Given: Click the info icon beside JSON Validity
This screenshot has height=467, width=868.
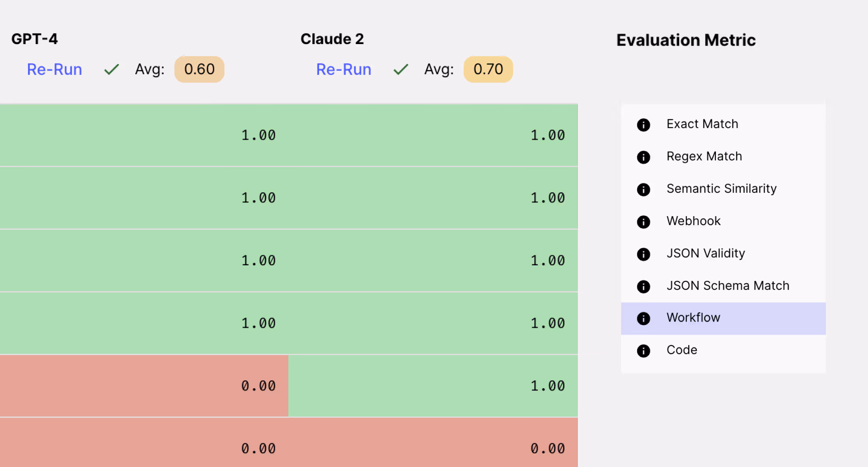Looking at the screenshot, I should [x=643, y=254].
